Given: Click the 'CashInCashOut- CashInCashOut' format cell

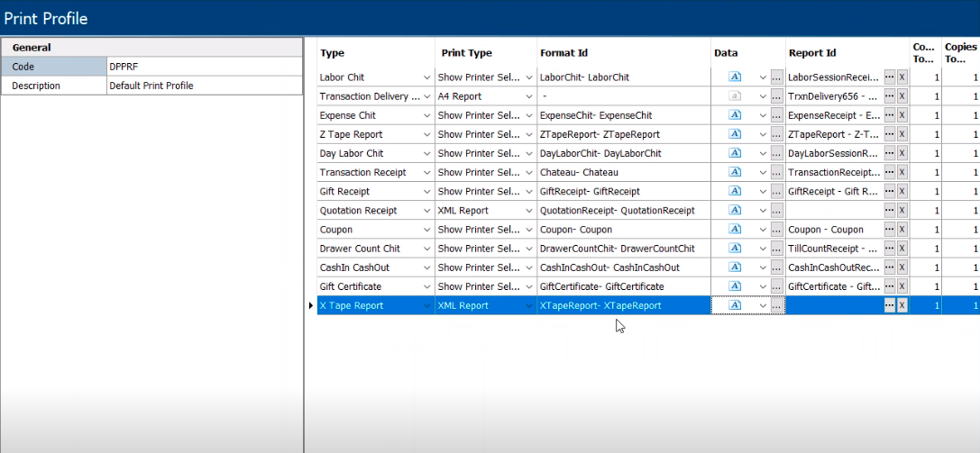Looking at the screenshot, I should [624, 267].
